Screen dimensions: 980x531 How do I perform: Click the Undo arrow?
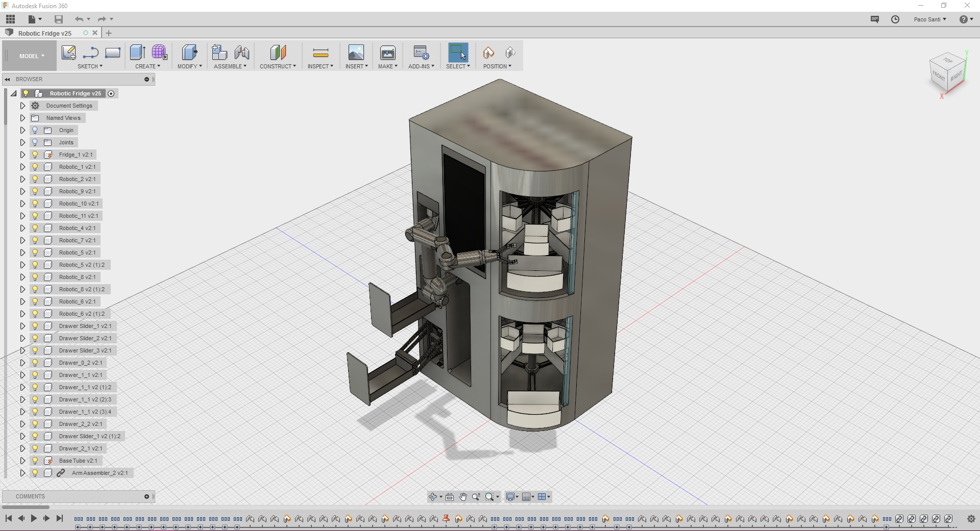point(79,19)
